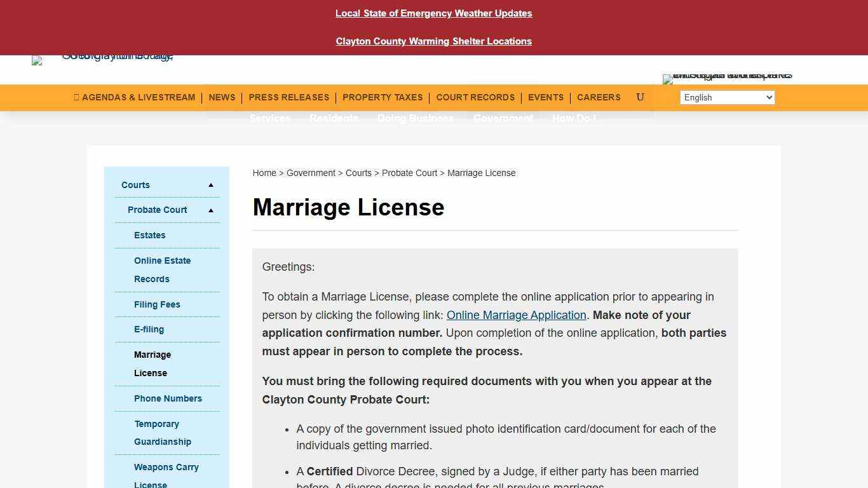Viewport: 868px width, 488px height.
Task: Click the search icon in the navigation bar
Action: (640, 97)
